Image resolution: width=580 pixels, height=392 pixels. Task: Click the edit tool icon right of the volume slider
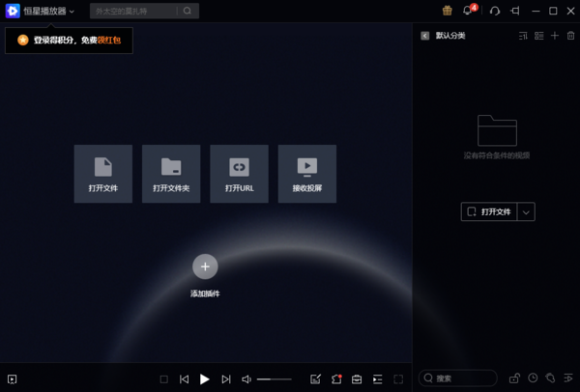[x=315, y=379]
